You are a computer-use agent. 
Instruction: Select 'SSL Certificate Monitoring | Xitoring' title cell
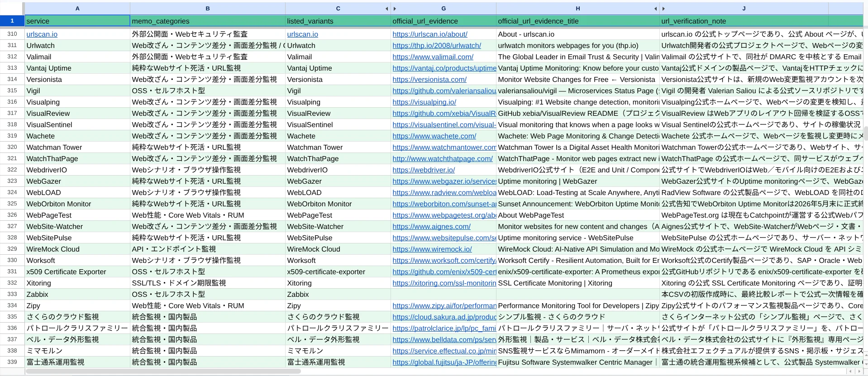[x=578, y=283]
